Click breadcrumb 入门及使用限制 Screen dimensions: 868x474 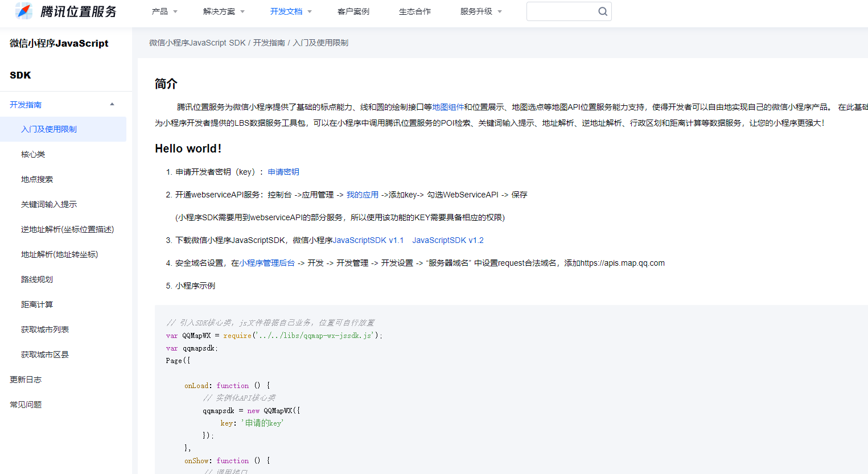click(320, 43)
